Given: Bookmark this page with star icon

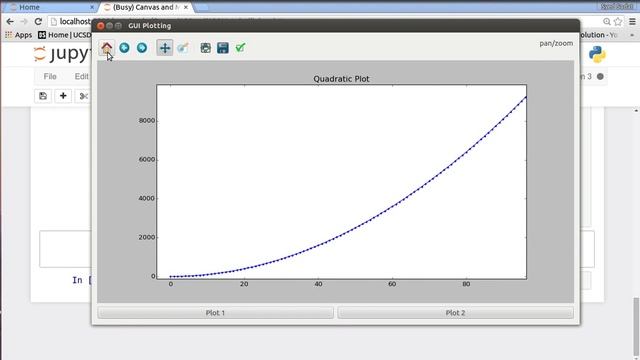Looking at the screenshot, I should (x=618, y=22).
